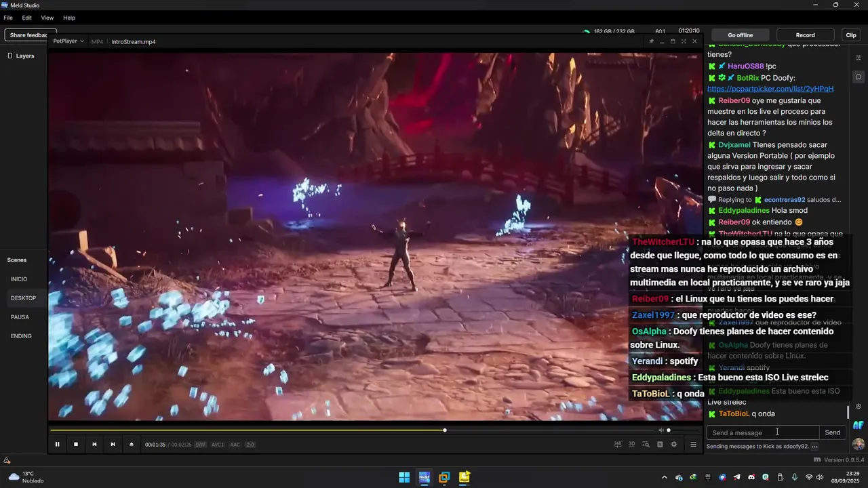Switch to the ENDING scene
The image size is (868, 488).
click(21, 336)
